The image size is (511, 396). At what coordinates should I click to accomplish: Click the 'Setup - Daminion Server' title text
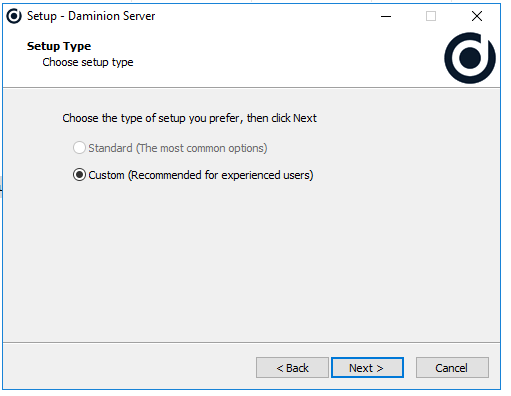click(x=91, y=16)
